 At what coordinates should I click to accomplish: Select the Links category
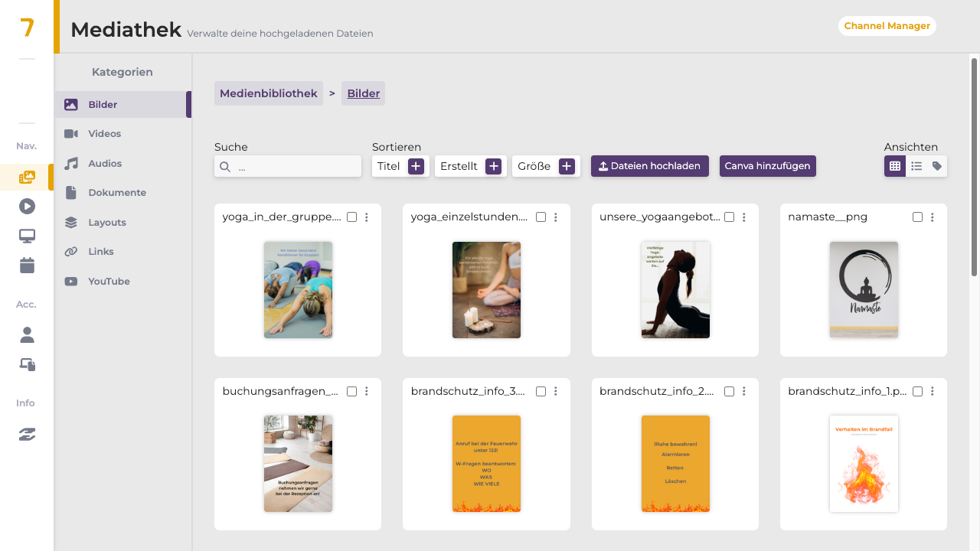[x=122, y=252]
